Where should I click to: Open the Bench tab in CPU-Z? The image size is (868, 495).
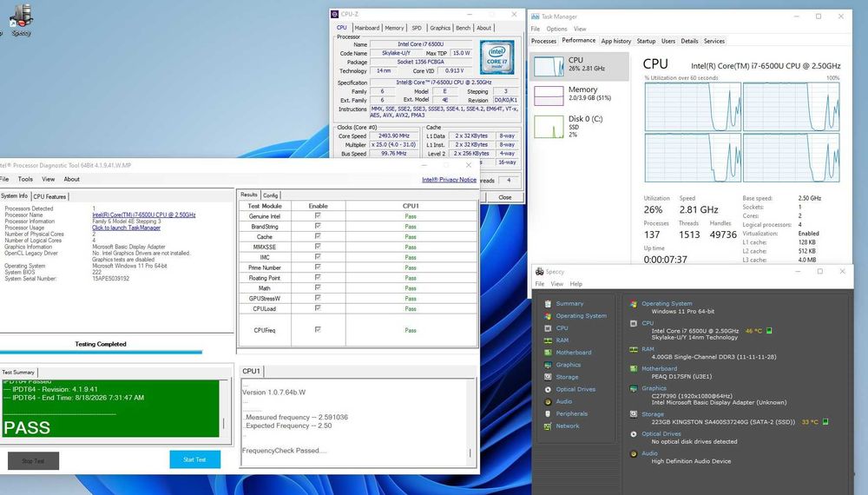(464, 28)
